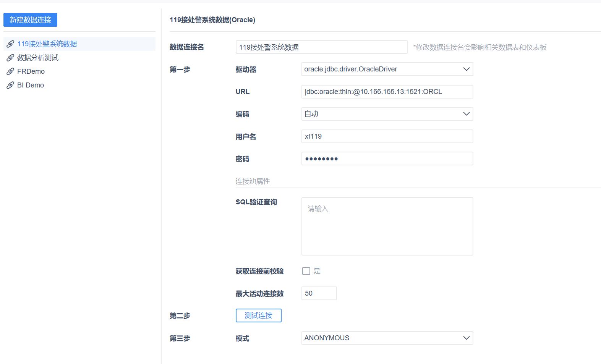The width and height of the screenshot is (601, 364).
Task: Open the FRDemo connection
Action: [x=79, y=71]
